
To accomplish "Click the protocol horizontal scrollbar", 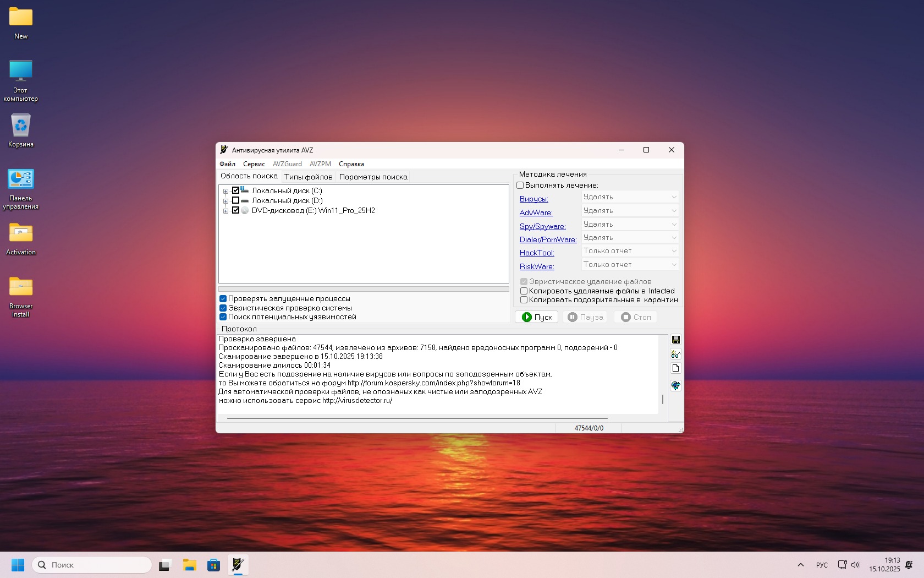I will (x=417, y=418).
